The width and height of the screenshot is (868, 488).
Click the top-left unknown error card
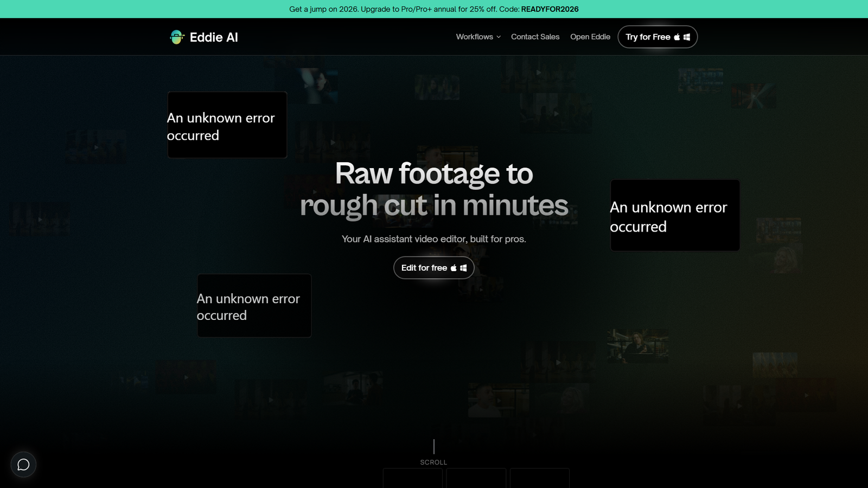[227, 125]
